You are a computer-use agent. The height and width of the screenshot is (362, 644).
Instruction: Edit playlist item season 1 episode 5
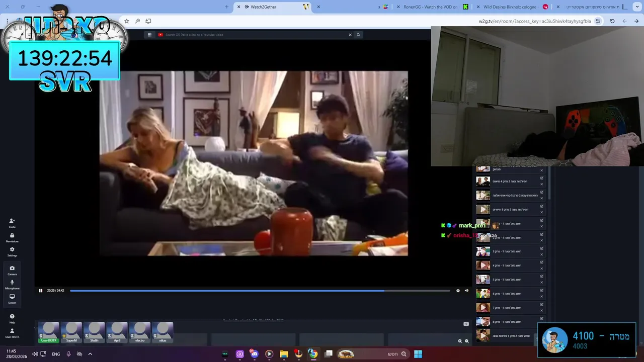point(542,277)
